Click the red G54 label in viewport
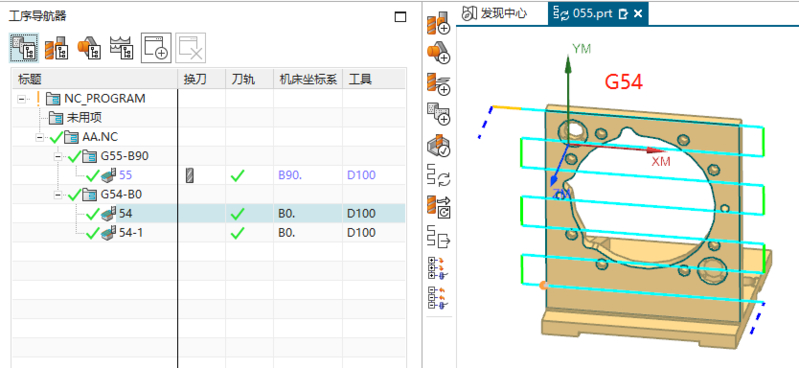 tap(624, 82)
